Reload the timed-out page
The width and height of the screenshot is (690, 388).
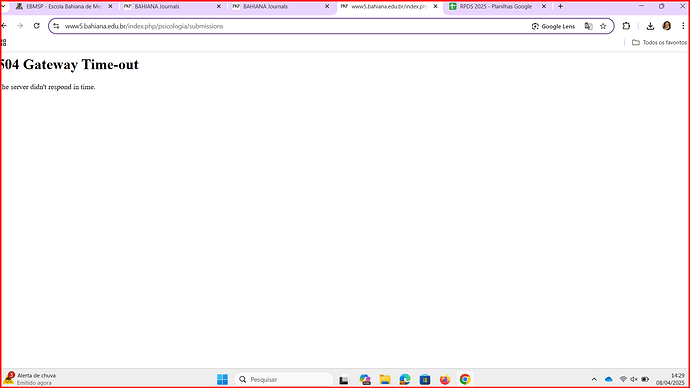[x=37, y=26]
